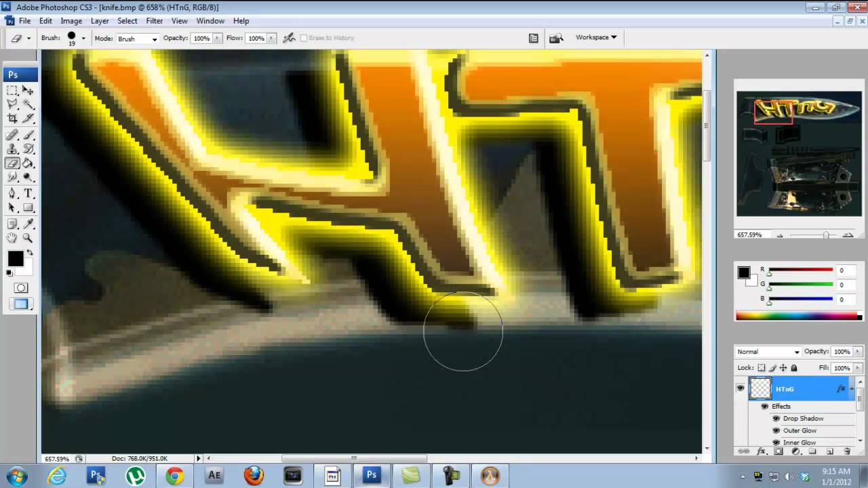The width and height of the screenshot is (868, 488).
Task: Toggle visibility of all Effects
Action: 764,407
